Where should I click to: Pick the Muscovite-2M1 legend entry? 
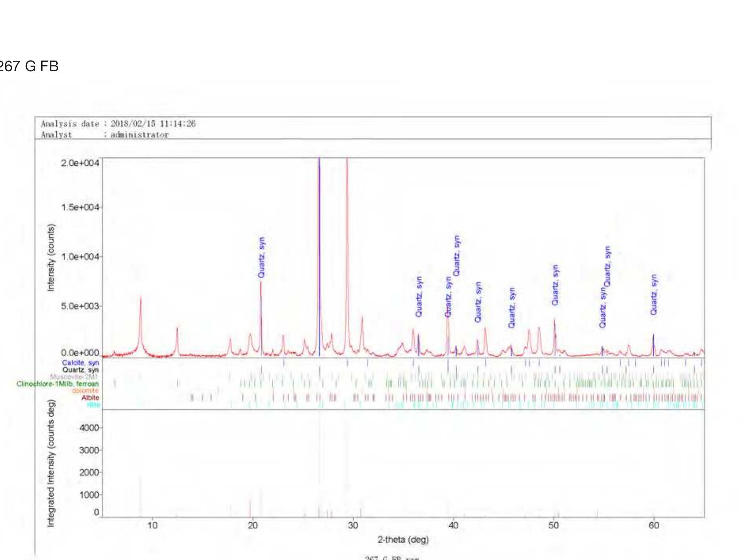tap(74, 376)
